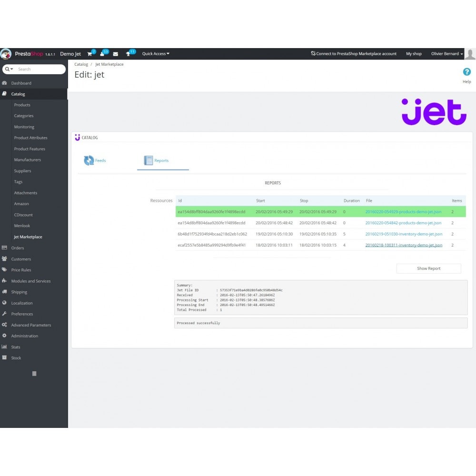
Task: Click the user avatar icon
Action: 470,54
